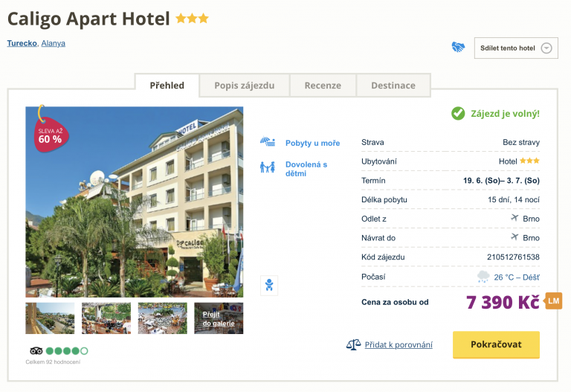Open the Přejít do galerie thumbnail
The height and width of the screenshot is (392, 571).
[219, 318]
